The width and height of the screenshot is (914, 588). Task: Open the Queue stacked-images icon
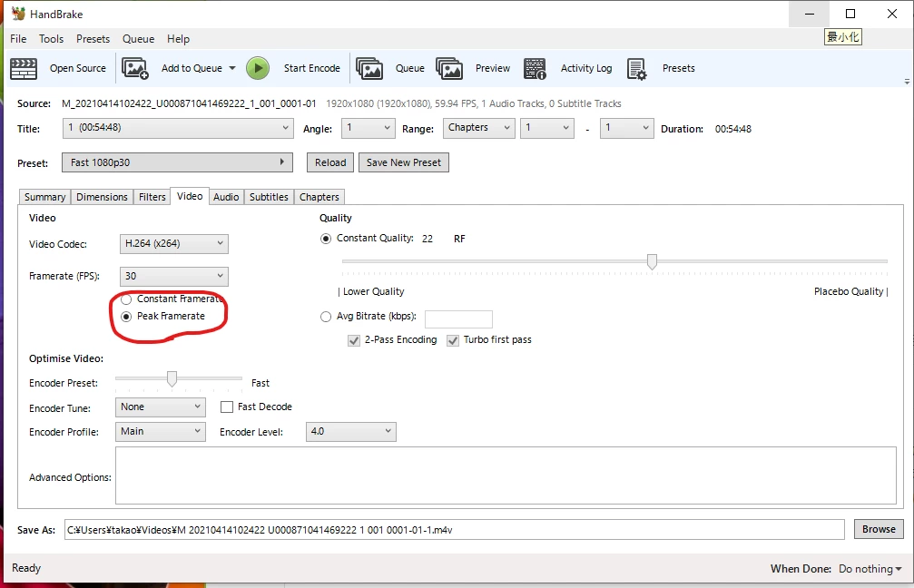click(x=369, y=68)
